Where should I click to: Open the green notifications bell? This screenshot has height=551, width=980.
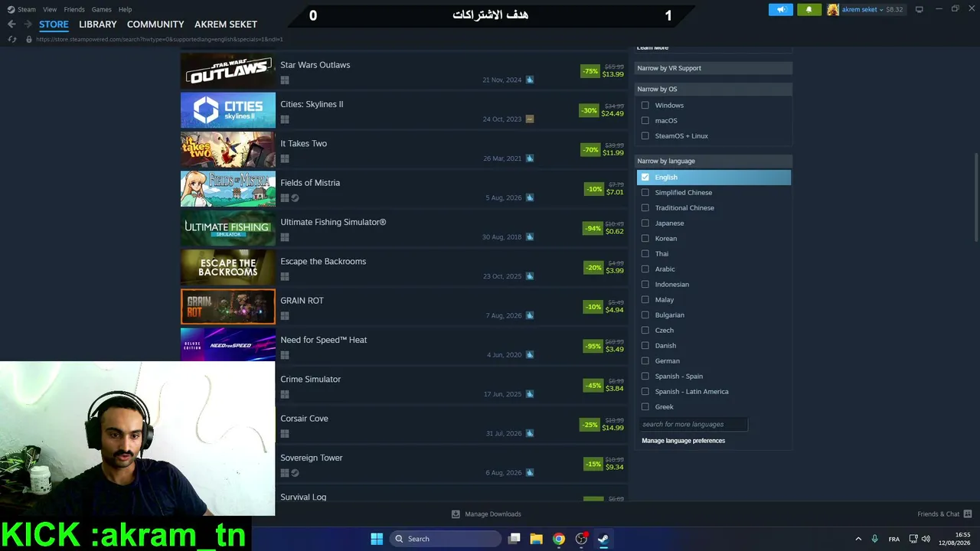click(x=809, y=9)
